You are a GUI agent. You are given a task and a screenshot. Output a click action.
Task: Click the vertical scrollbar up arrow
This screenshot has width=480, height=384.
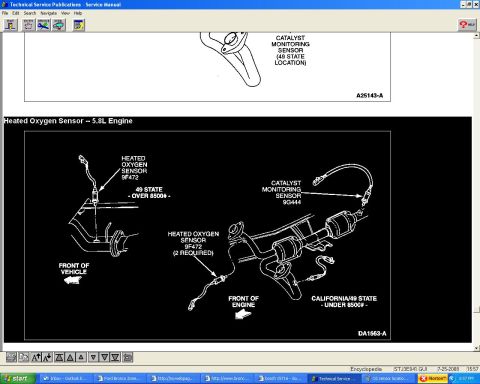(x=476, y=35)
